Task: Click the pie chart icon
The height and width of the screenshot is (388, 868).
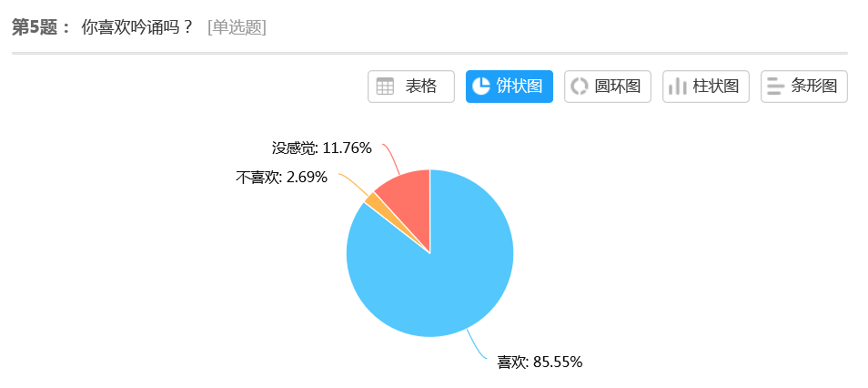Action: 481,87
